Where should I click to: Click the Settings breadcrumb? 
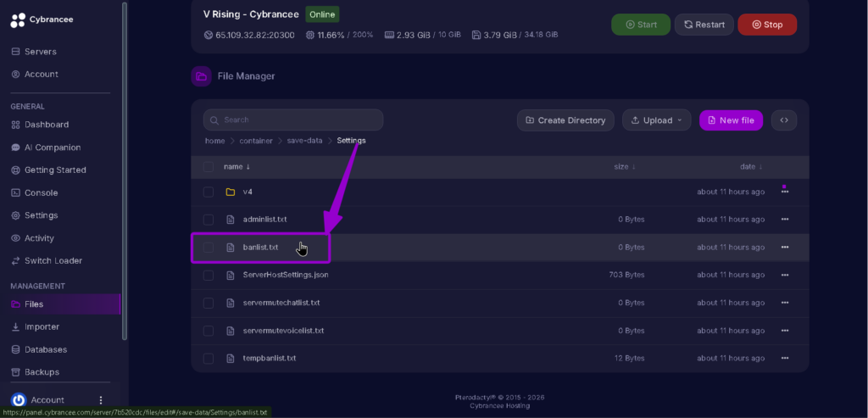click(351, 141)
